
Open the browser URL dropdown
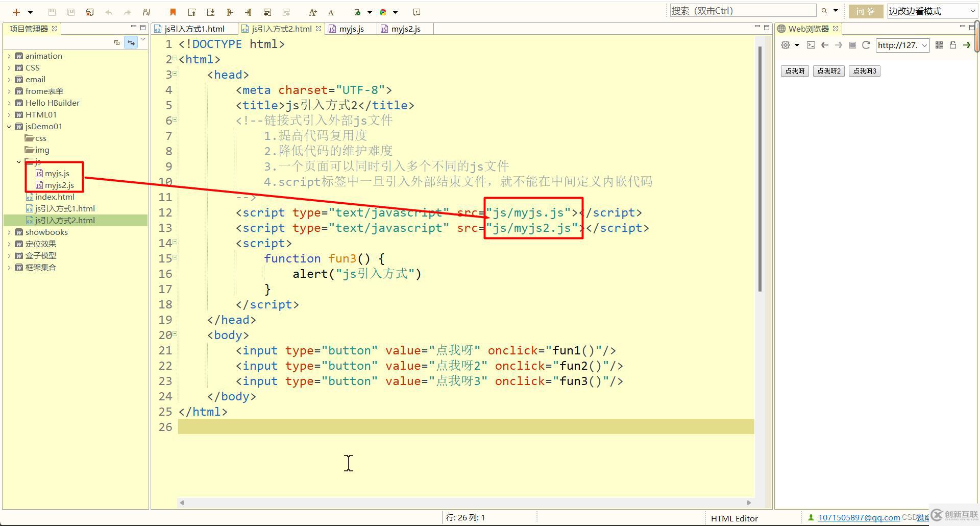[925, 45]
